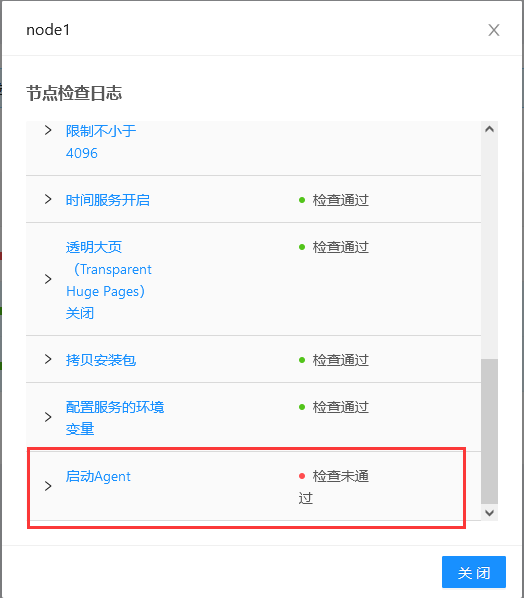Viewport: 524px width, 598px height.
Task: Click the scrollbar track above the thumb
Action: pos(489,248)
